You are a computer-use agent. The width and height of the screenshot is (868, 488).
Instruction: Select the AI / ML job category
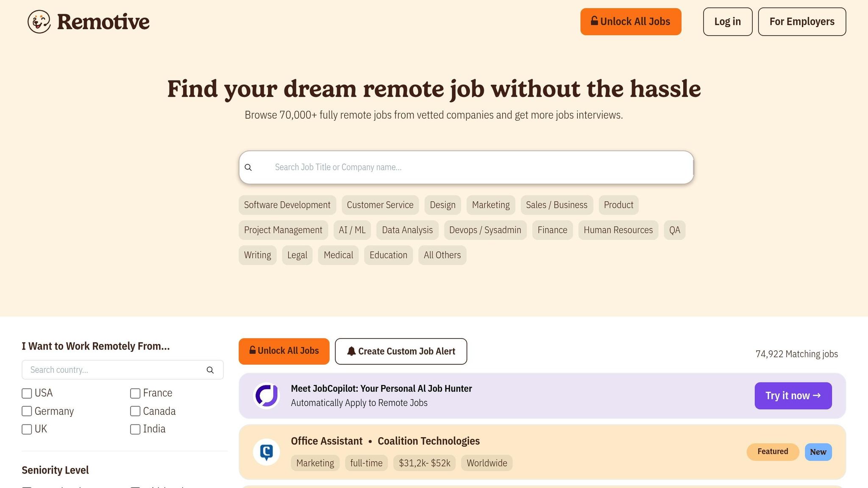pyautogui.click(x=352, y=230)
